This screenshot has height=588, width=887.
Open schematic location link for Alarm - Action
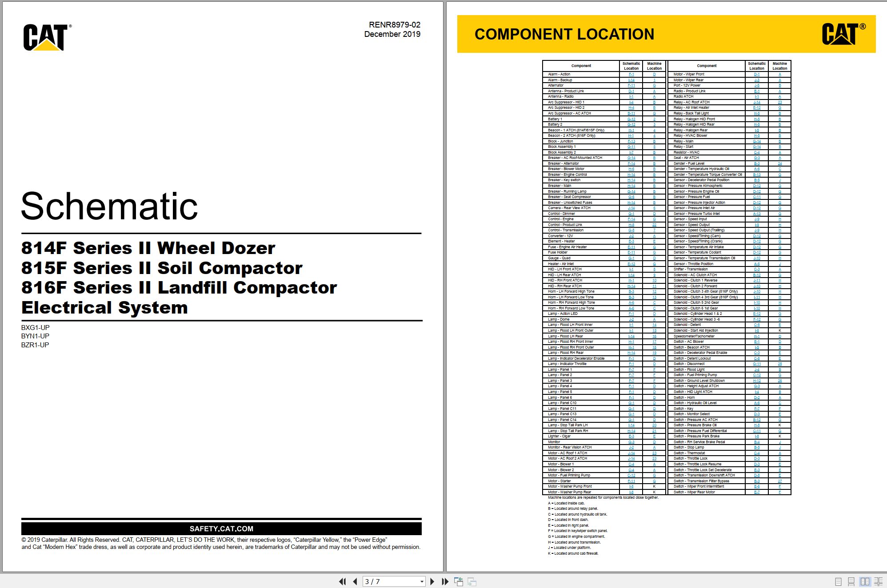pos(631,75)
